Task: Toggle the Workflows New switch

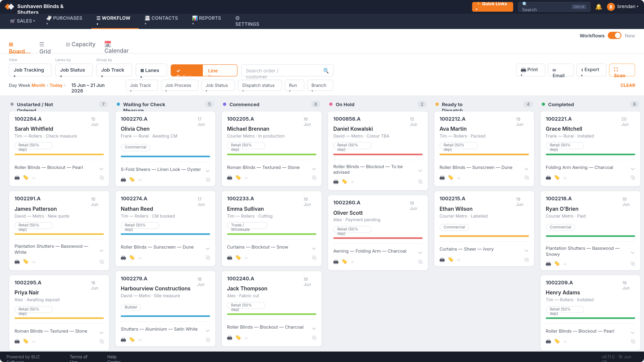Action: pyautogui.click(x=614, y=36)
